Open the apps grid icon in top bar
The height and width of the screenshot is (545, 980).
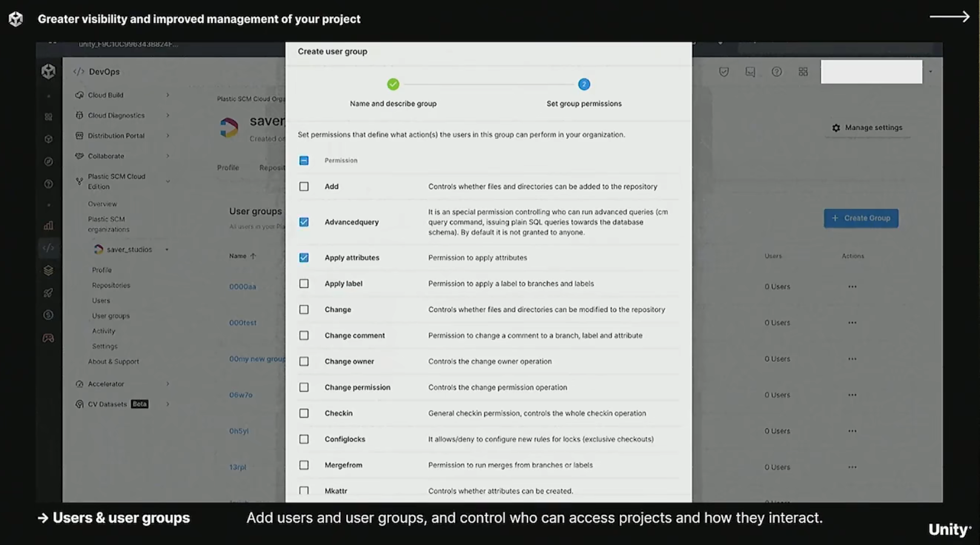[x=803, y=72]
